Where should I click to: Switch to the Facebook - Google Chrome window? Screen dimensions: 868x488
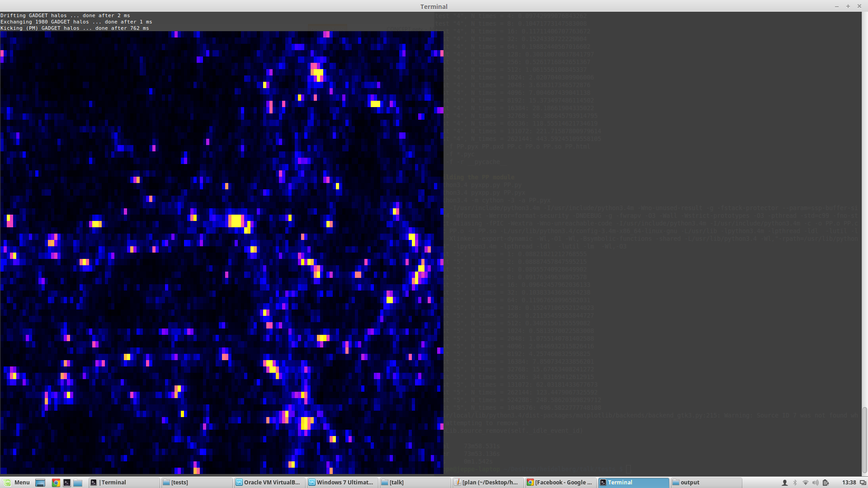click(561, 483)
